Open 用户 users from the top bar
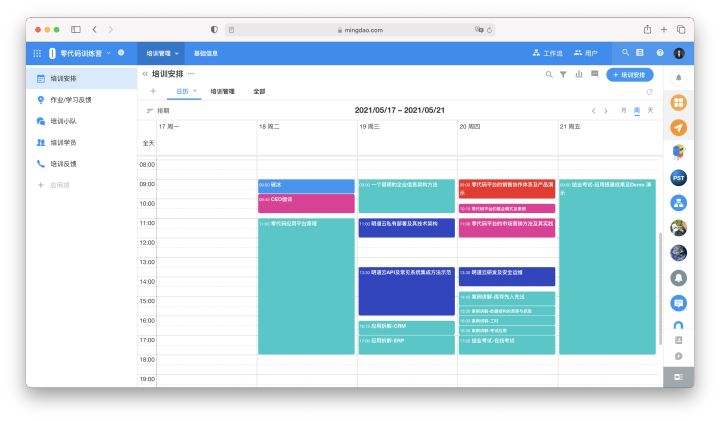Image resolution: width=720 pixels, height=422 pixels. [x=586, y=53]
